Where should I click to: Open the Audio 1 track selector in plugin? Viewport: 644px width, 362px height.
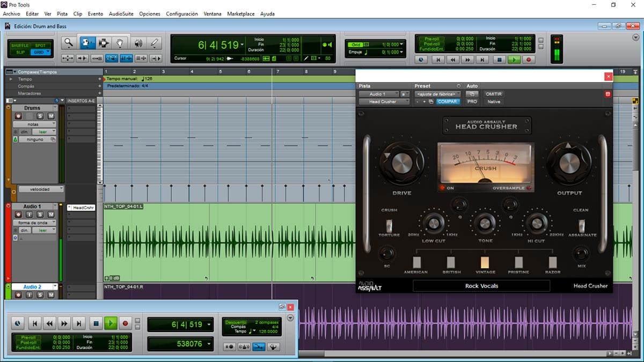[x=379, y=94]
